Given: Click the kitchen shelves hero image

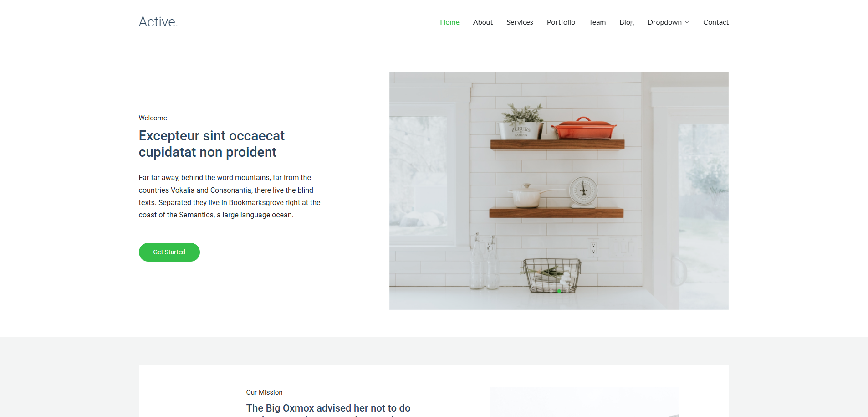Looking at the screenshot, I should 559,191.
